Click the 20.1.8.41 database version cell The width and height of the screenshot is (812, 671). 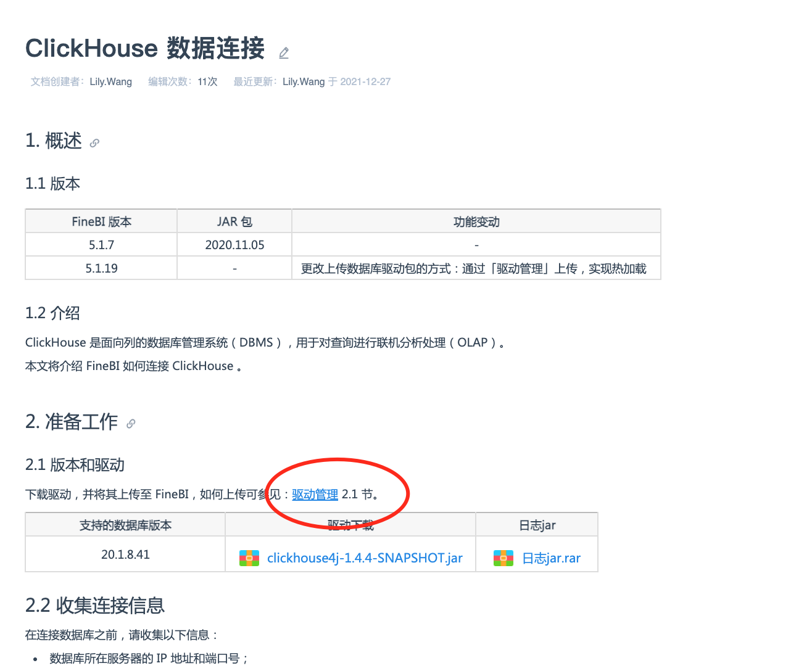[x=125, y=554]
